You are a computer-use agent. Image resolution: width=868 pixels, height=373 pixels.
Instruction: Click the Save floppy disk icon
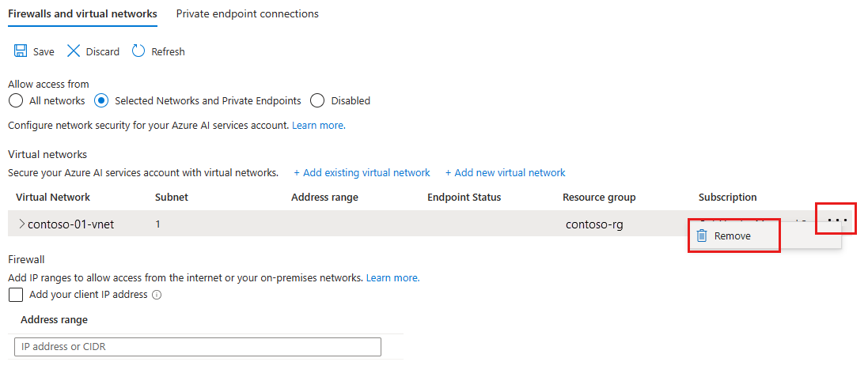[21, 51]
